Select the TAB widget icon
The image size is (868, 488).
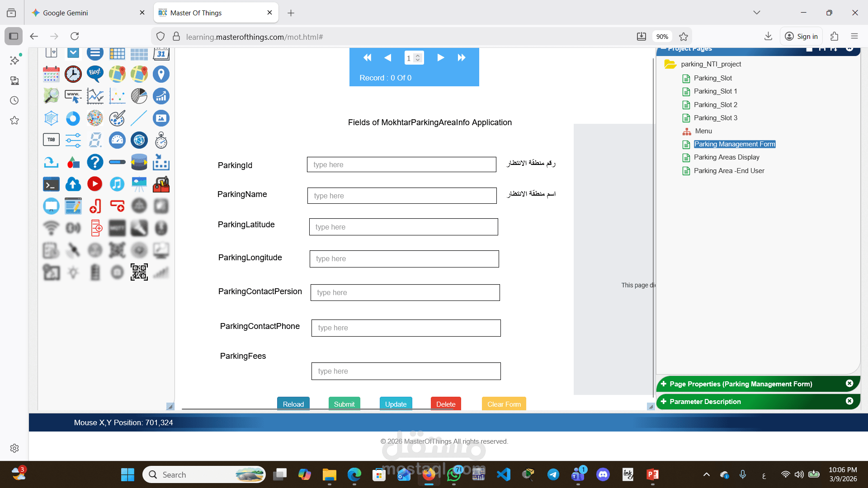pos(51,140)
